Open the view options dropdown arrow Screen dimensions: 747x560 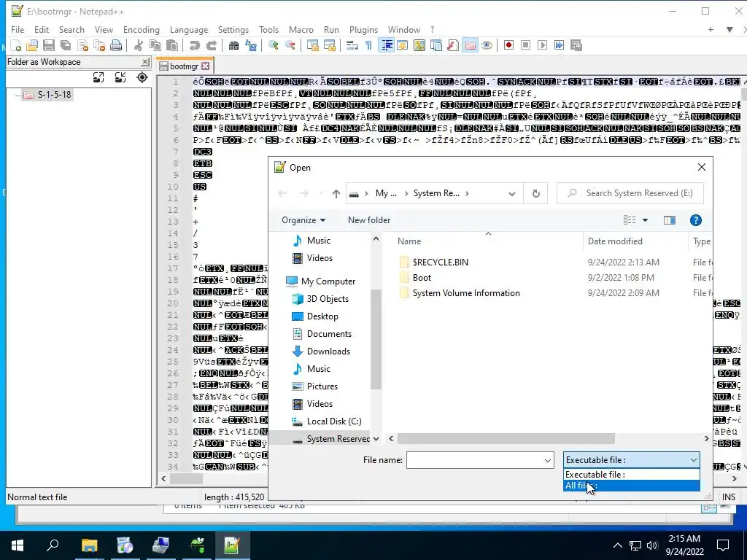click(x=645, y=220)
